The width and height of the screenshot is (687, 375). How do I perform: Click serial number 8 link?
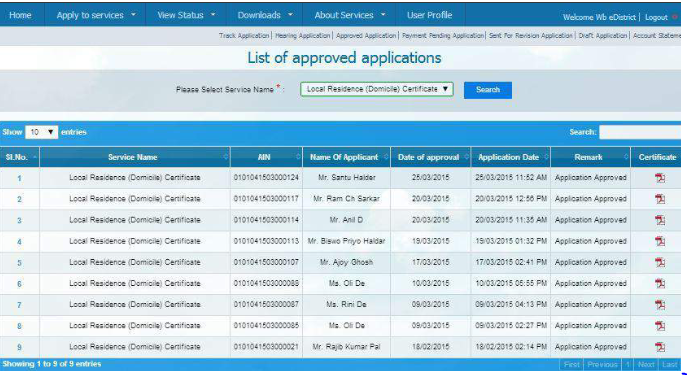19,326
